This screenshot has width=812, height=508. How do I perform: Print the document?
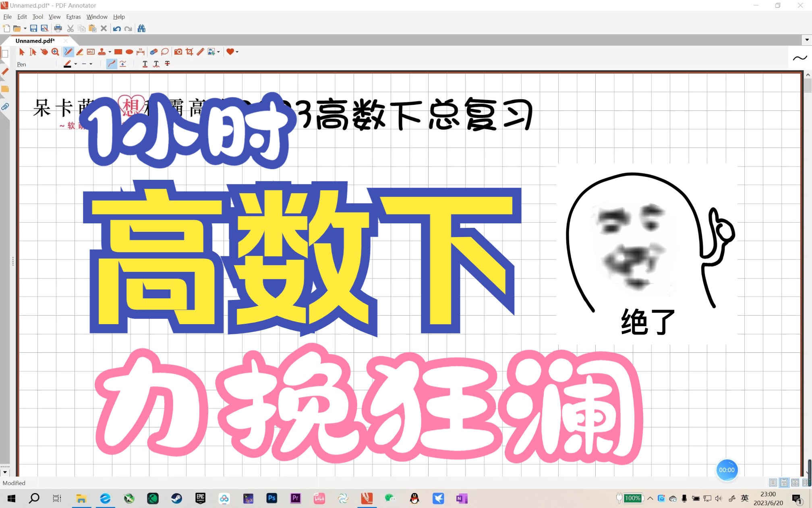point(58,28)
